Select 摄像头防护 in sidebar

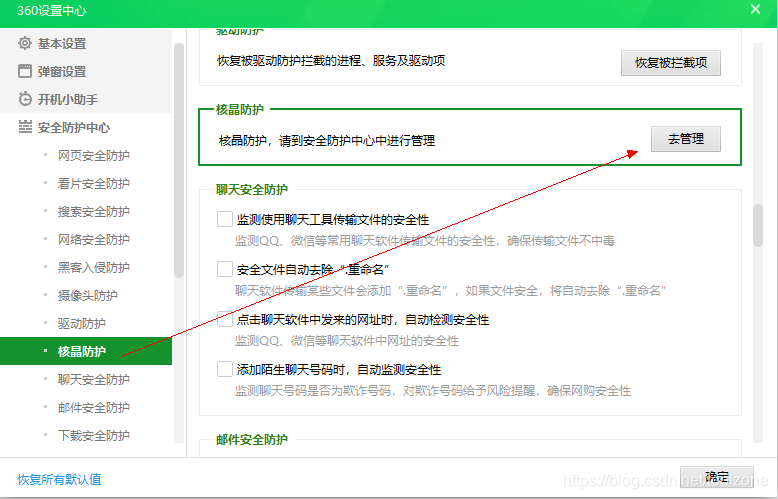[x=86, y=295]
